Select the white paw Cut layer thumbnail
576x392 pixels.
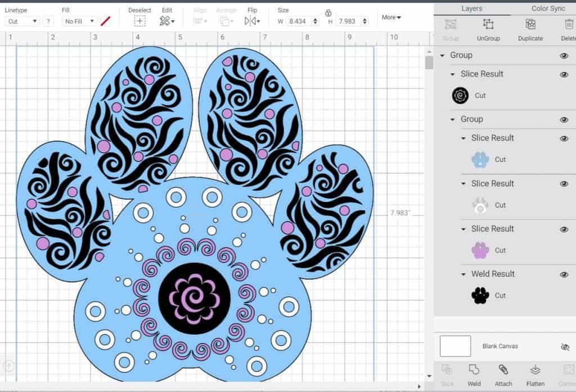[480, 205]
